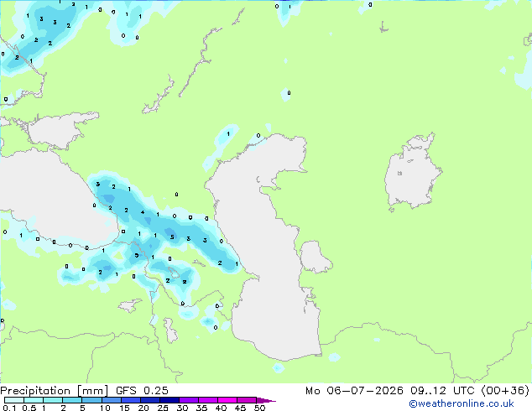Click the '20' legend scale label
Image resolution: width=532 pixels, height=411 pixels.
click(143, 408)
